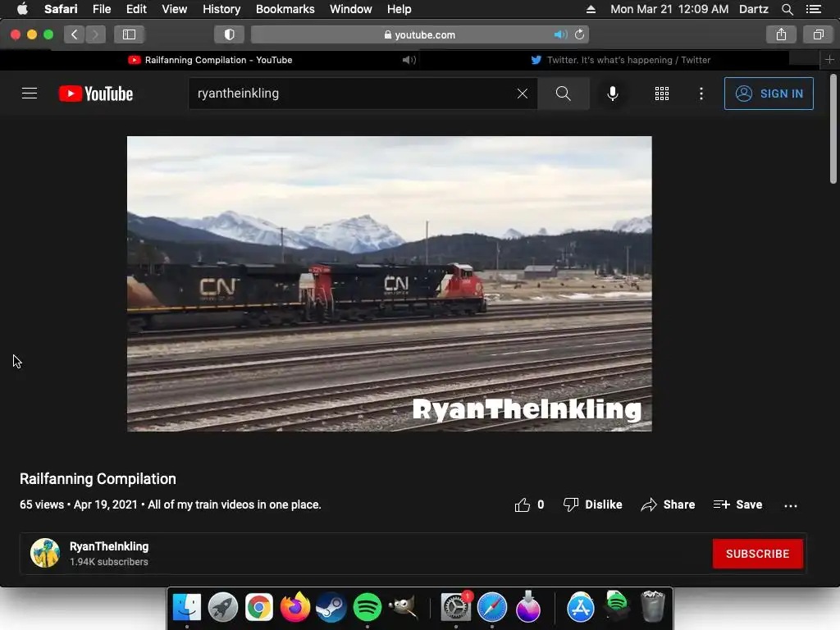Image resolution: width=840 pixels, height=630 pixels.
Task: Open the Edit menu
Action: pos(136,9)
